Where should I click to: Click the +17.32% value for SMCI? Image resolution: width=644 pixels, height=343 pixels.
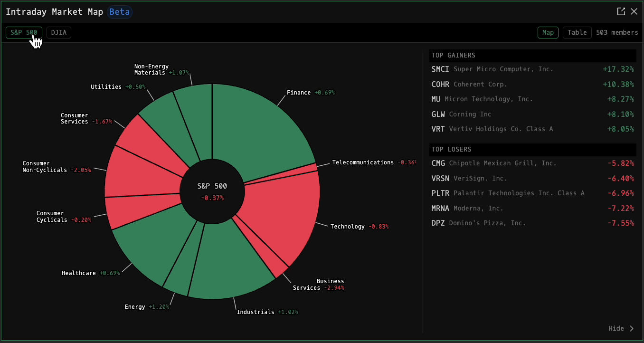pos(618,69)
